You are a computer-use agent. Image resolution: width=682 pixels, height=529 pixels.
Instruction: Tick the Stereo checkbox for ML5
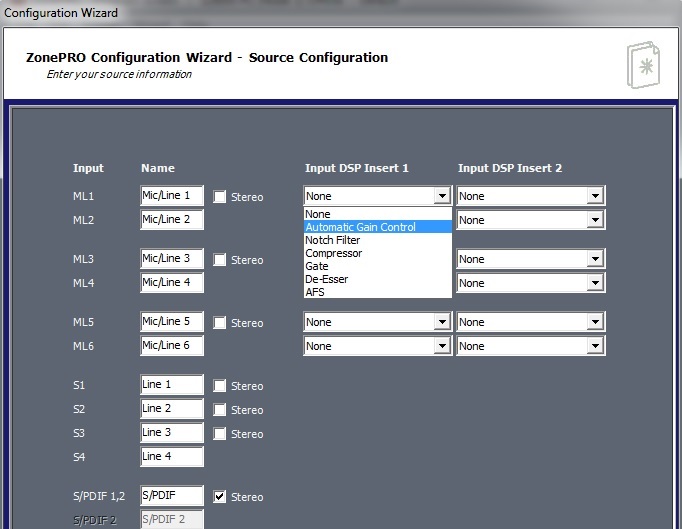click(x=220, y=323)
